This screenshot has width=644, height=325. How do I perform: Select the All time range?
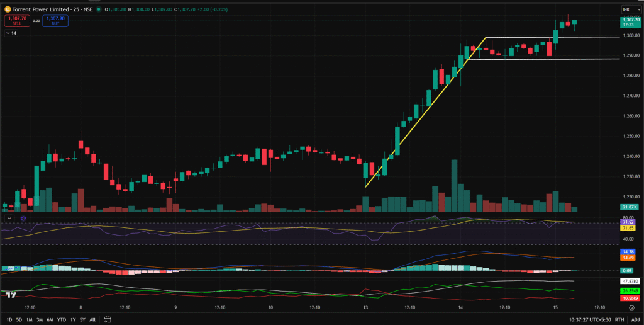coord(92,319)
